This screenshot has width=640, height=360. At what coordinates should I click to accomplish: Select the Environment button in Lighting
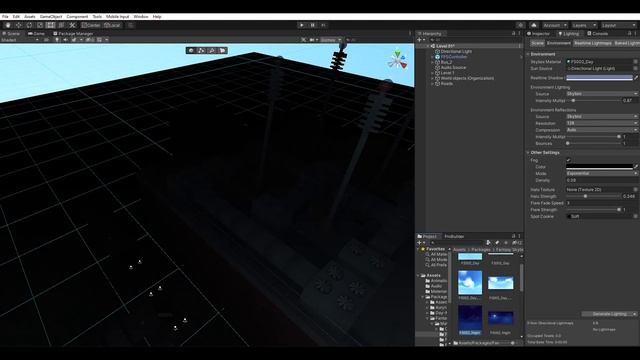(558, 43)
